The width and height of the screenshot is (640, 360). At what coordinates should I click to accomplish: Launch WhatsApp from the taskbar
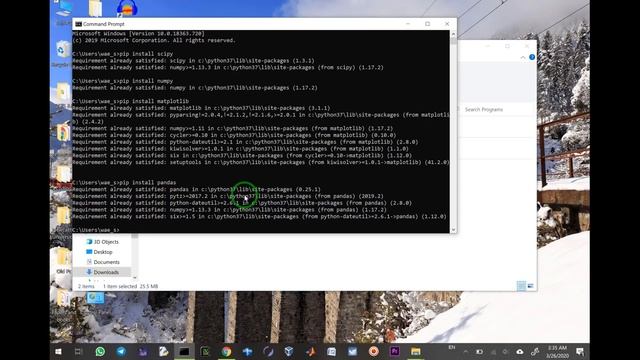100,351
